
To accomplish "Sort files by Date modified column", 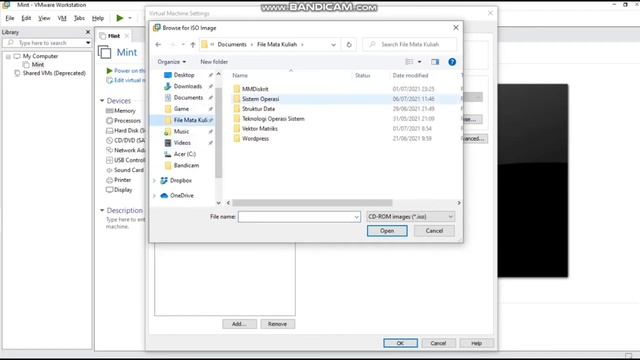I will 410,75.
